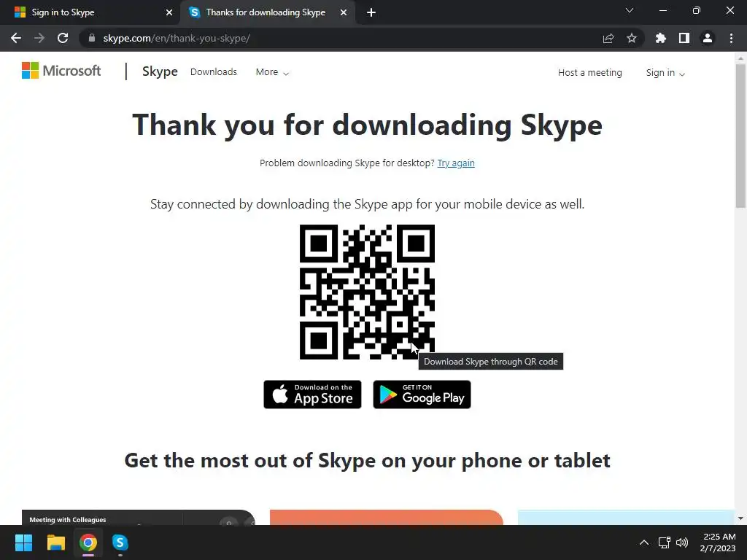Go to Skype home link

160,71
